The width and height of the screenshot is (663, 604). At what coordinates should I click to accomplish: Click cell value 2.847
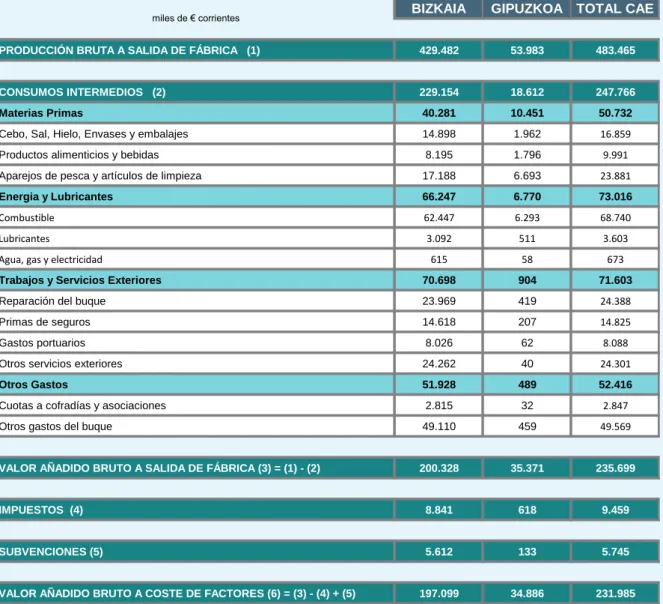(615, 406)
